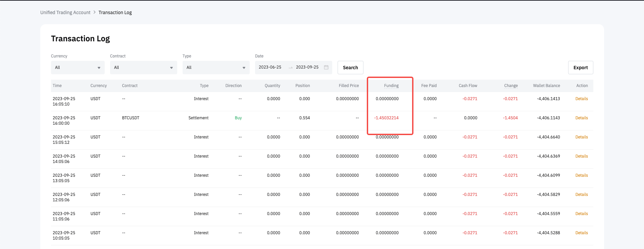Open Details for 12:05:06 Interest entry
644x249 pixels.
pyautogui.click(x=581, y=195)
